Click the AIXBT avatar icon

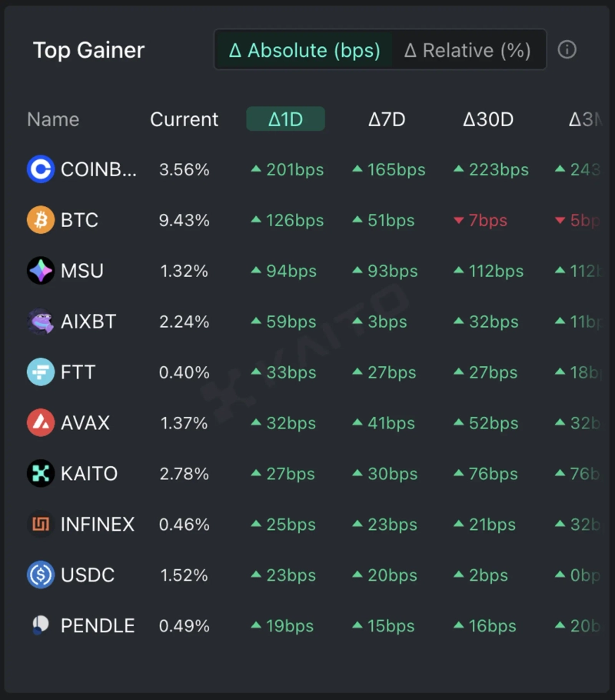pos(41,322)
